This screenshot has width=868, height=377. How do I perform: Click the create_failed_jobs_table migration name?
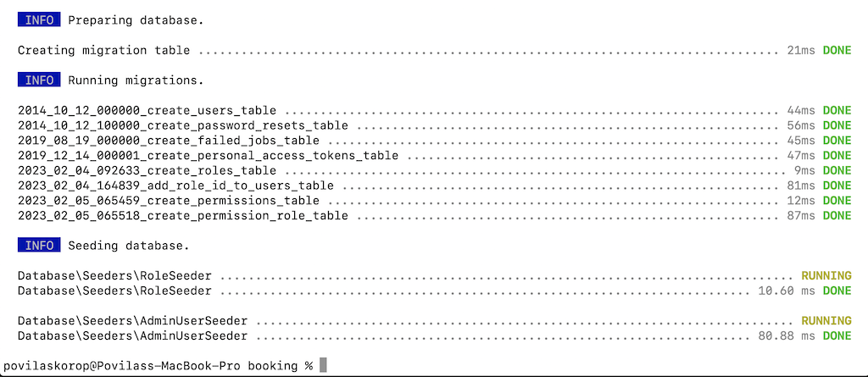click(169, 141)
